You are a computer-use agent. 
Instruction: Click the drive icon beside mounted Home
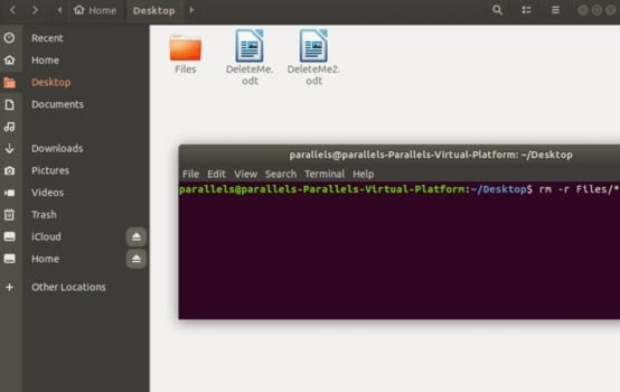tap(9, 259)
